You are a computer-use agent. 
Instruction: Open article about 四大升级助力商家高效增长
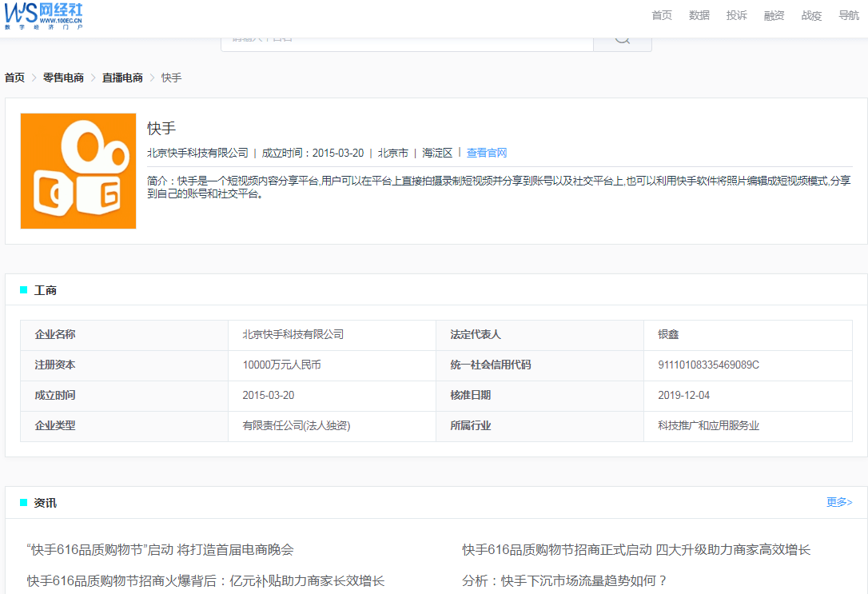coord(636,550)
